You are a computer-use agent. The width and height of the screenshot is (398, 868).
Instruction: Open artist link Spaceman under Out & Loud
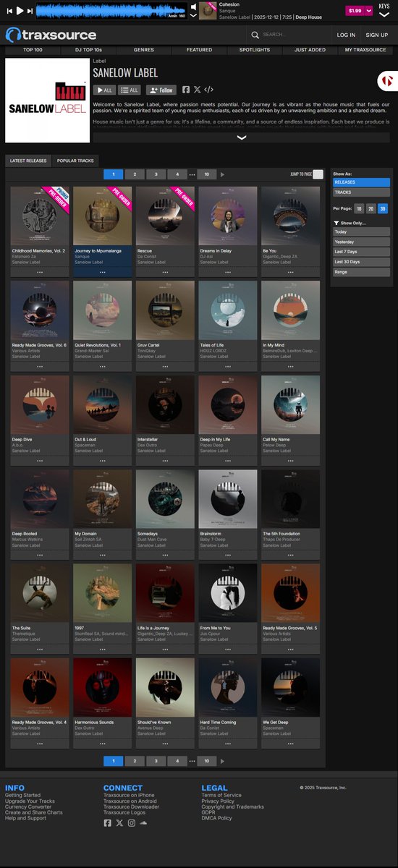pyautogui.click(x=85, y=445)
